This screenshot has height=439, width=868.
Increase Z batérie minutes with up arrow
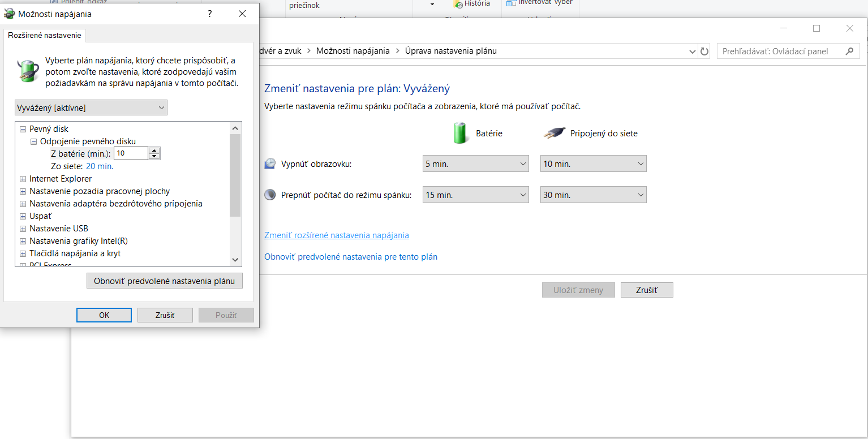[x=154, y=150]
